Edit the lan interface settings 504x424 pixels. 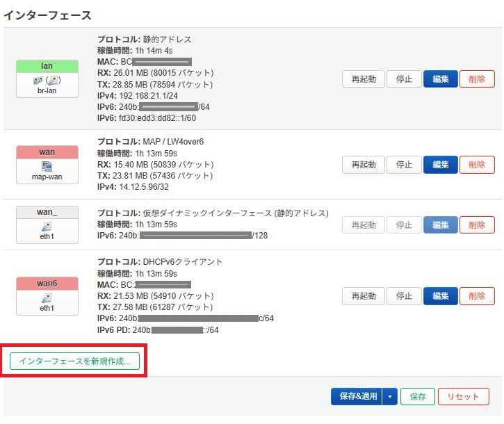tap(440, 79)
